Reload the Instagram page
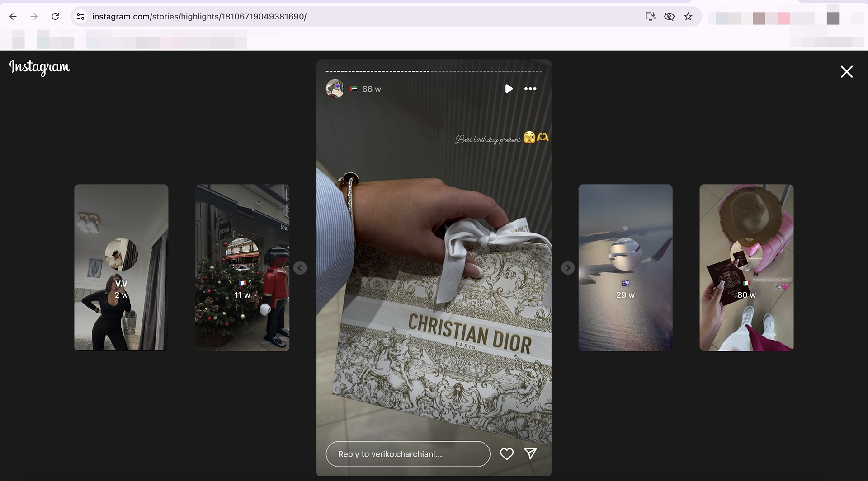The image size is (868, 481). pos(55,17)
